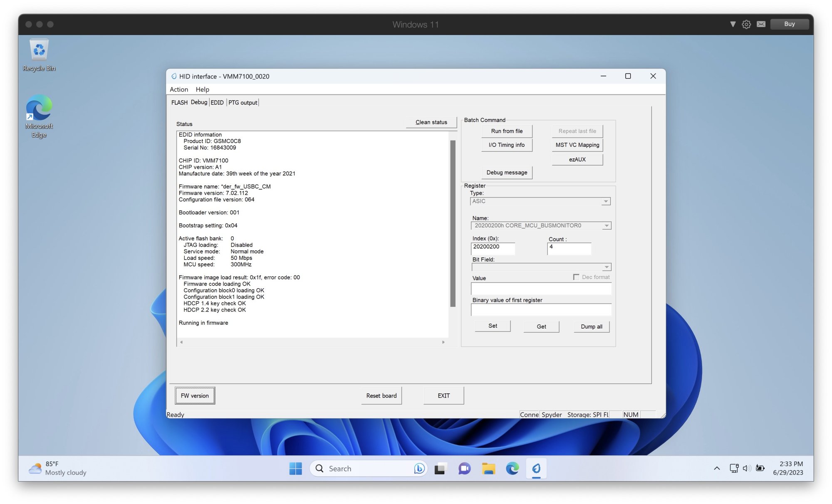Click the Index (0x) input field
This screenshot has height=504, width=832.
pos(493,248)
